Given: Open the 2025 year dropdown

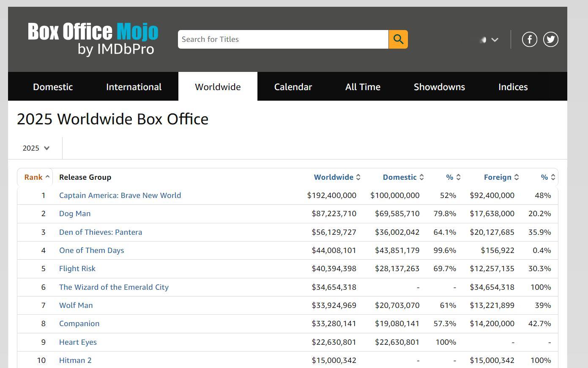Looking at the screenshot, I should (x=36, y=148).
